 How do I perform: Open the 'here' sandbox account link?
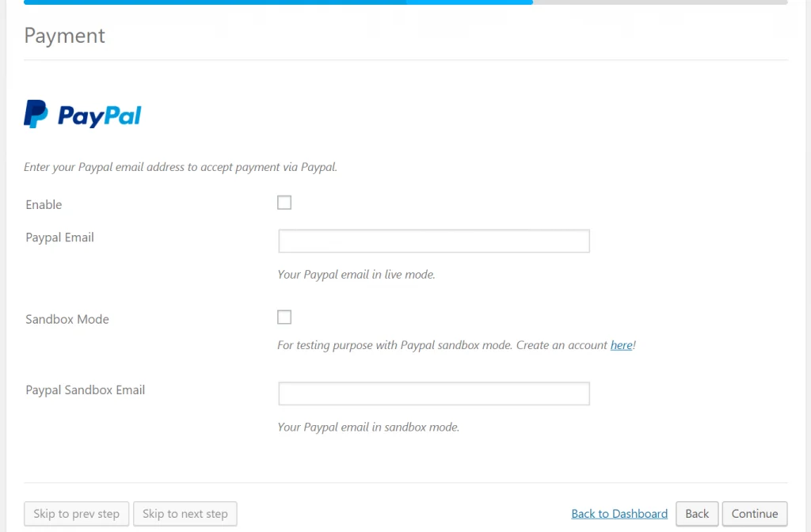pyautogui.click(x=621, y=345)
